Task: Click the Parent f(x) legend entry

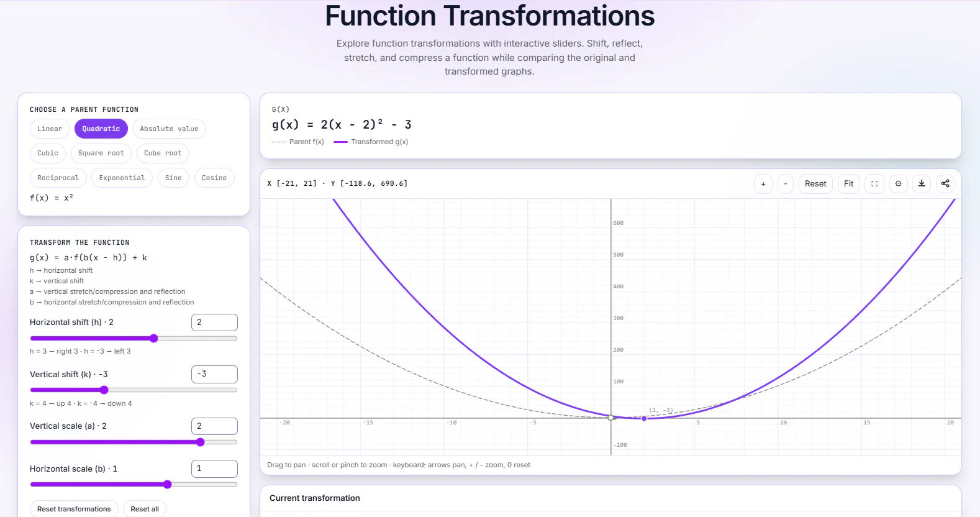Action: point(298,142)
